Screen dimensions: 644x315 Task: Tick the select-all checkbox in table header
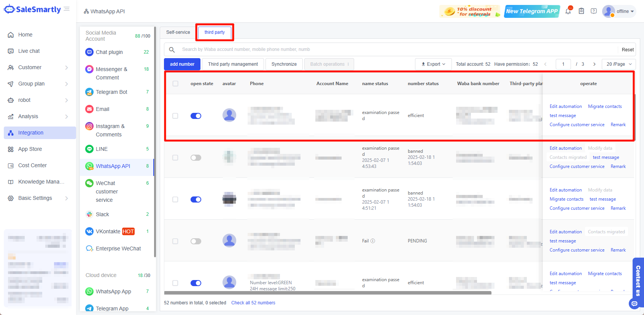tap(175, 84)
